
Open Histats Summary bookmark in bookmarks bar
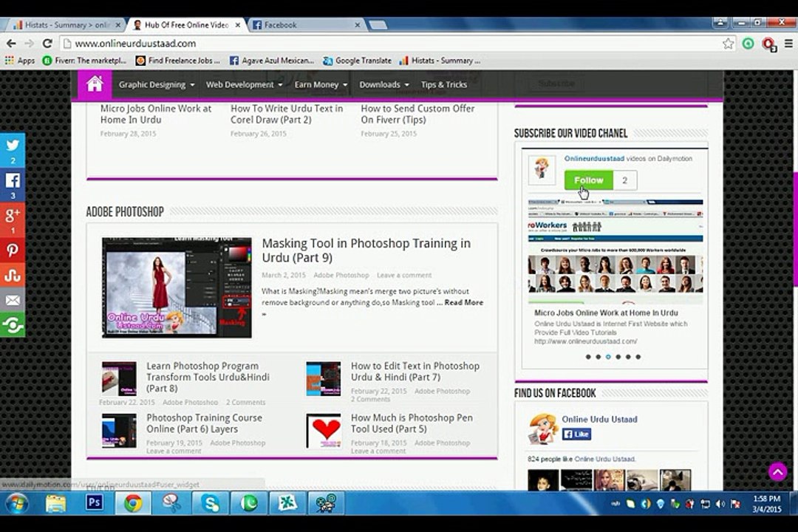(440, 61)
